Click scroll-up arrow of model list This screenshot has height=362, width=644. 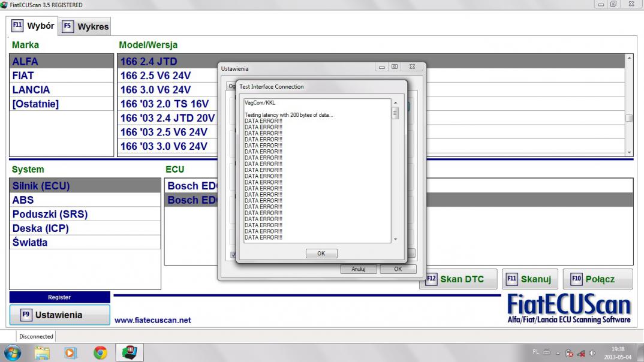pyautogui.click(x=629, y=58)
